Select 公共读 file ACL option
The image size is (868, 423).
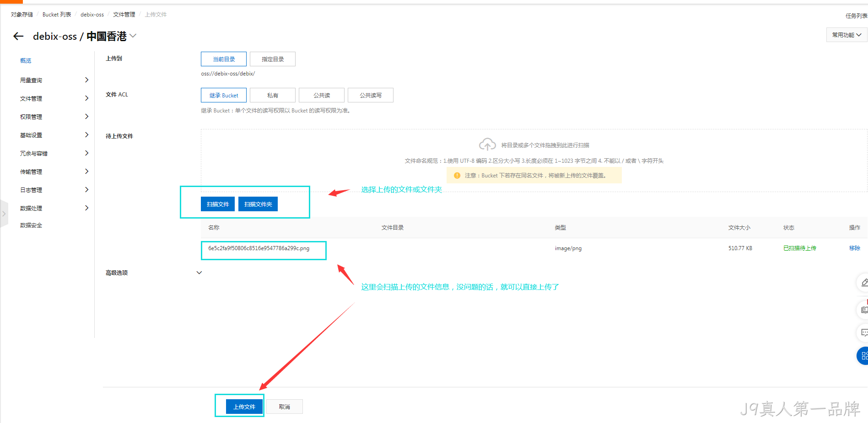322,95
